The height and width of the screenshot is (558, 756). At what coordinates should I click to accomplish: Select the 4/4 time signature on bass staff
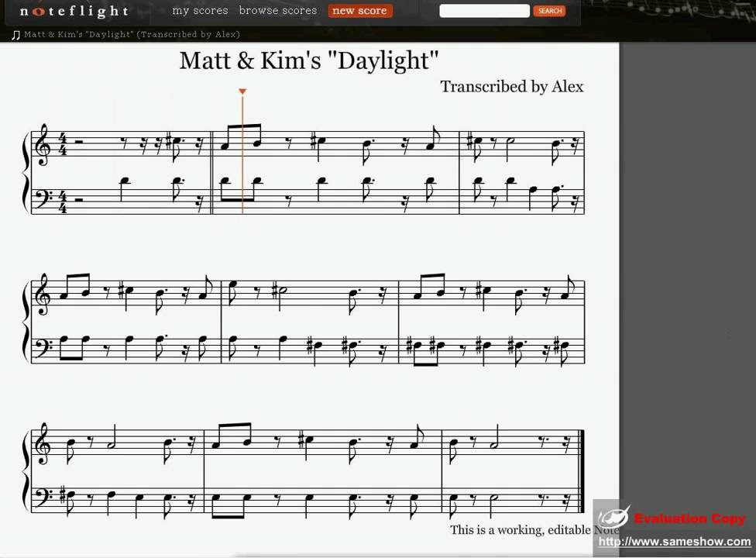(63, 202)
